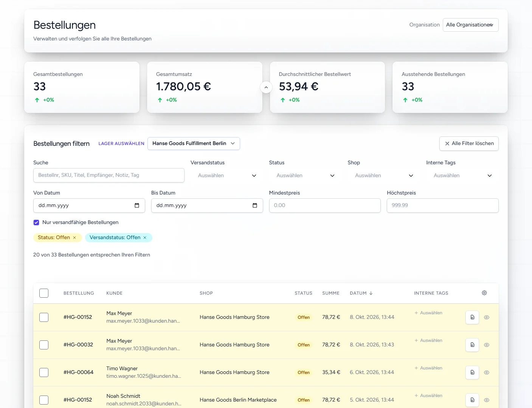Open document icon for order #HG-00064
Image resolution: width=532 pixels, height=408 pixels.
coord(472,372)
